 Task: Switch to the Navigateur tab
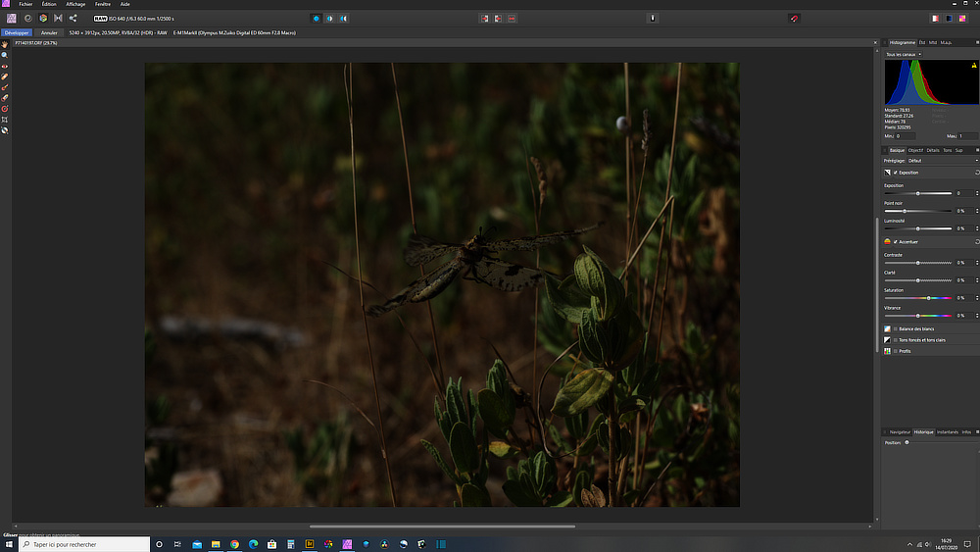tap(900, 432)
